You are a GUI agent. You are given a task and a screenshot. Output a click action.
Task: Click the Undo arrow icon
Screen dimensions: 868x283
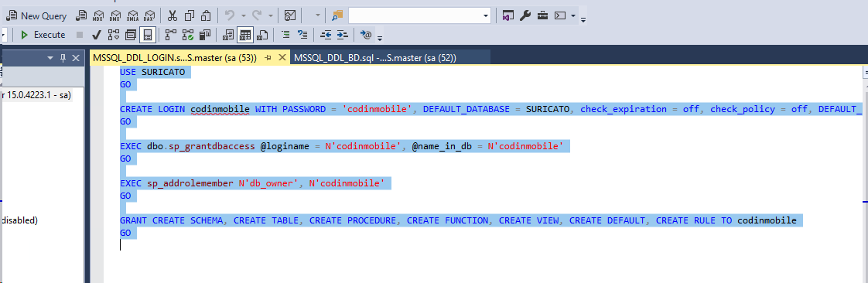230,16
